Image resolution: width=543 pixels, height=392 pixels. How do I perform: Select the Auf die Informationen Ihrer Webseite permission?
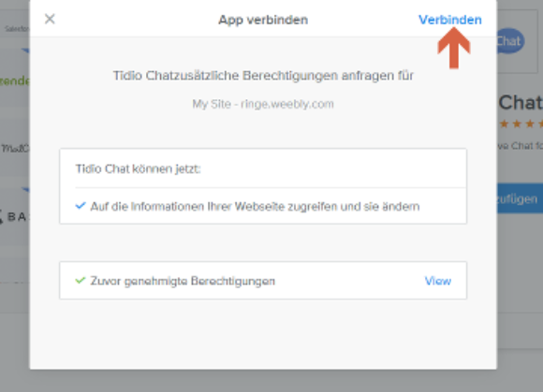pyautogui.click(x=255, y=207)
